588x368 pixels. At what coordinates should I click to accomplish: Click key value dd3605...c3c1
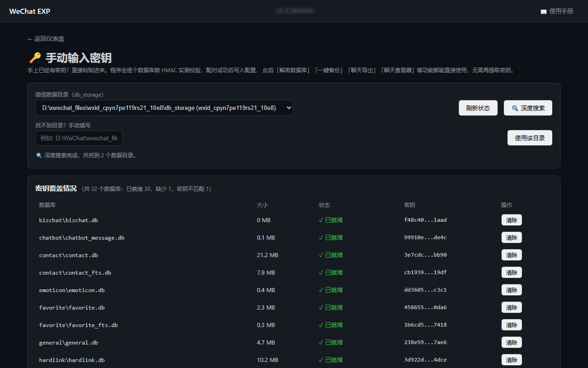425,290
